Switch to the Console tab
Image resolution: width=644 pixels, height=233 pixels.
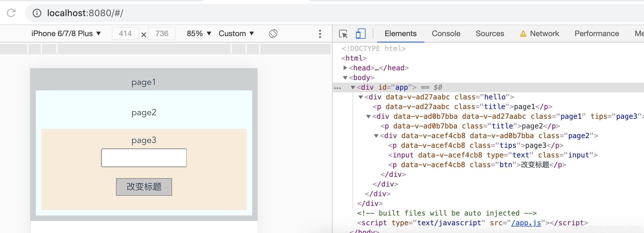pos(446,34)
